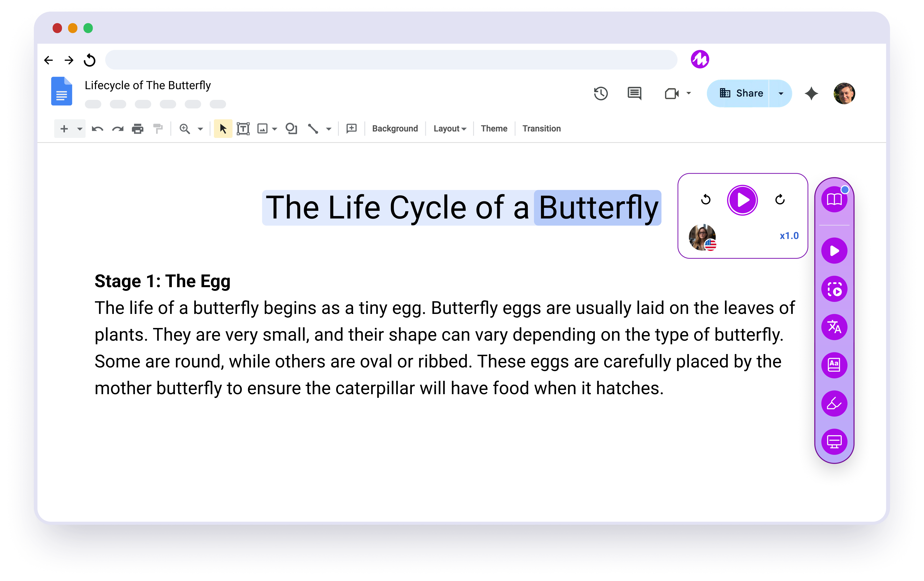This screenshot has width=924, height=581.
Task: Select the text box tool
Action: tap(243, 129)
